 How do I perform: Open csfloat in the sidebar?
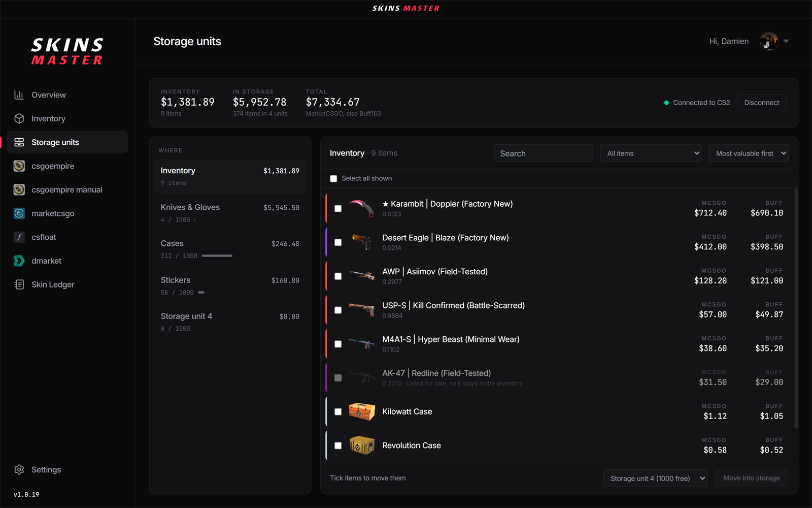tap(67, 237)
